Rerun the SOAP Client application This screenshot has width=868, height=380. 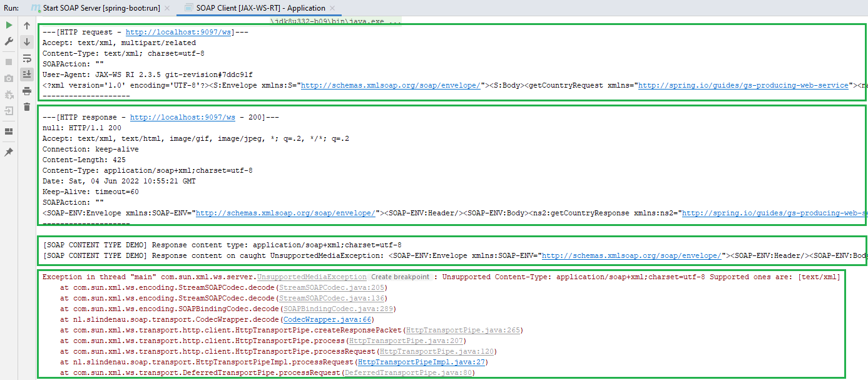click(9, 25)
